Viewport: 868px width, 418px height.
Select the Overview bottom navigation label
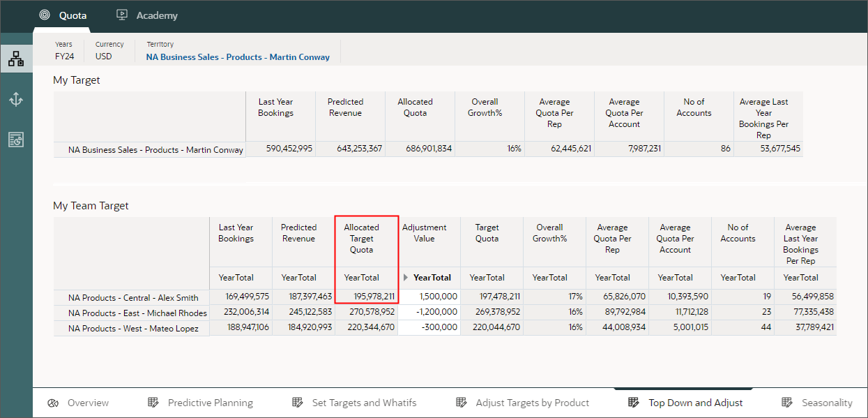pos(88,403)
